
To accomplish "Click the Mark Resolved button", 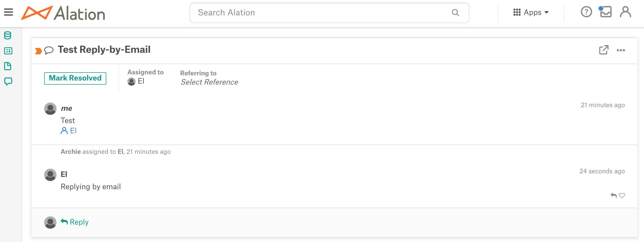I will point(75,78).
